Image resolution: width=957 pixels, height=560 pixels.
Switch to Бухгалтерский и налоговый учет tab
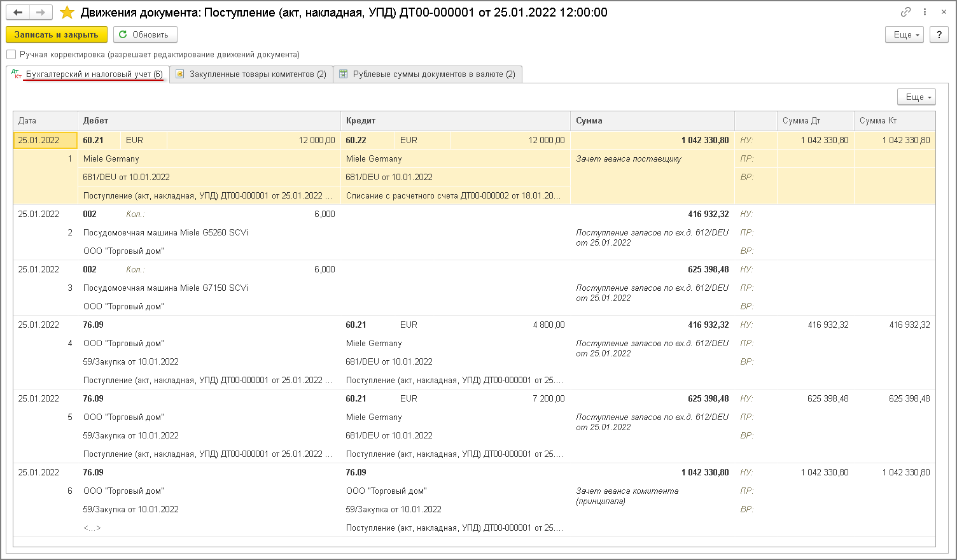pos(88,74)
